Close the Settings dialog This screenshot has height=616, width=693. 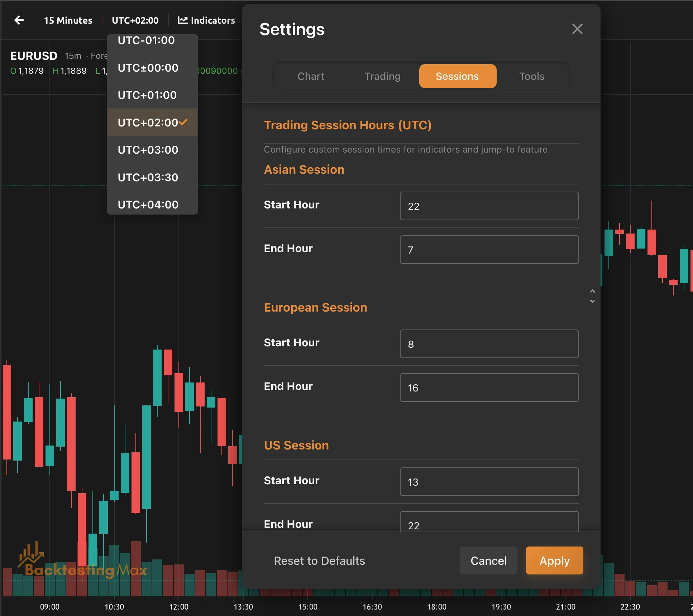[577, 29]
